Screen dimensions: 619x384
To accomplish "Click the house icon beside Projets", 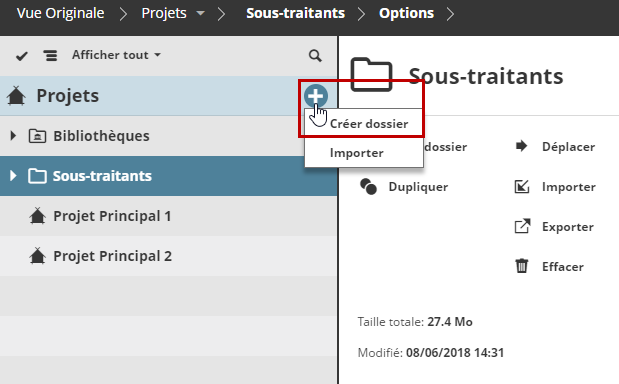I will tap(16, 96).
